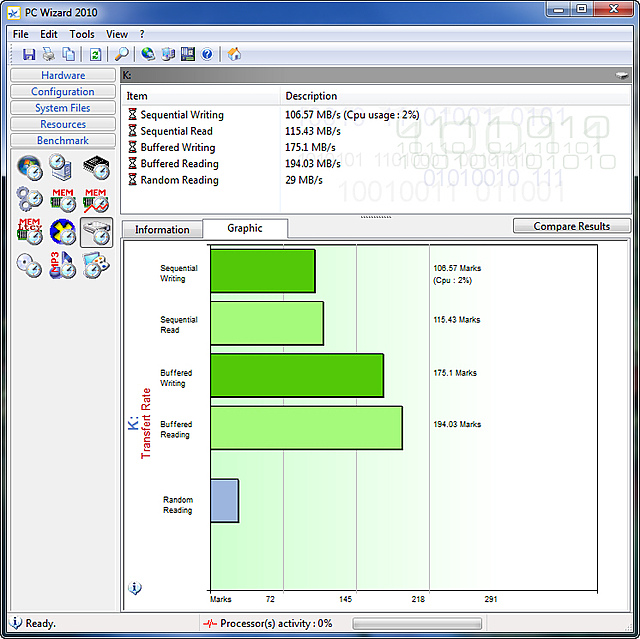Open the Configuration section

coord(63,91)
